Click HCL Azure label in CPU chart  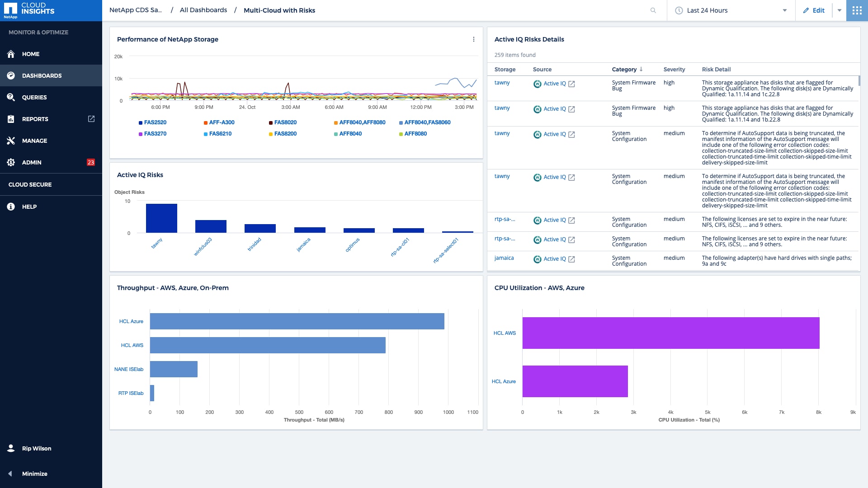[504, 381]
